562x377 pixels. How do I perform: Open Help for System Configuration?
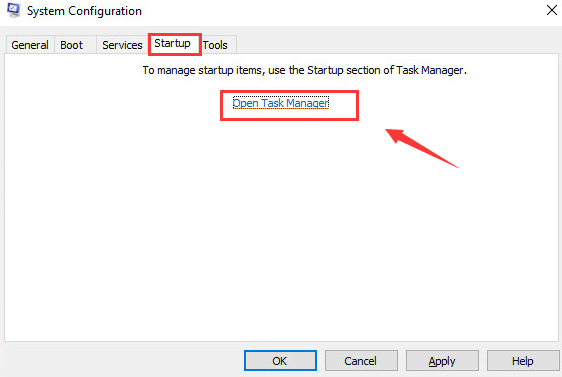(x=523, y=361)
